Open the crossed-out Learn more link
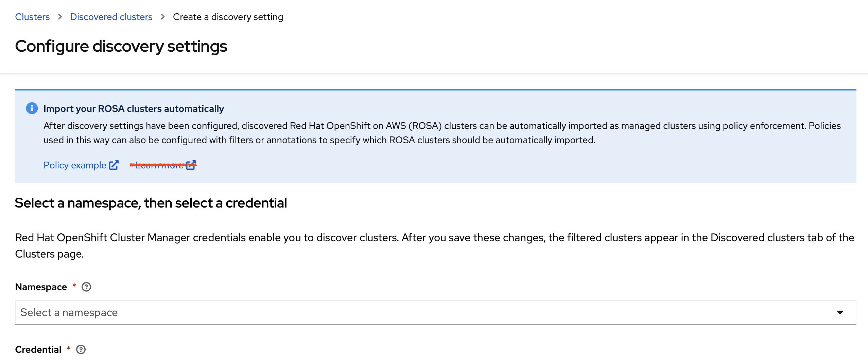 point(159,165)
